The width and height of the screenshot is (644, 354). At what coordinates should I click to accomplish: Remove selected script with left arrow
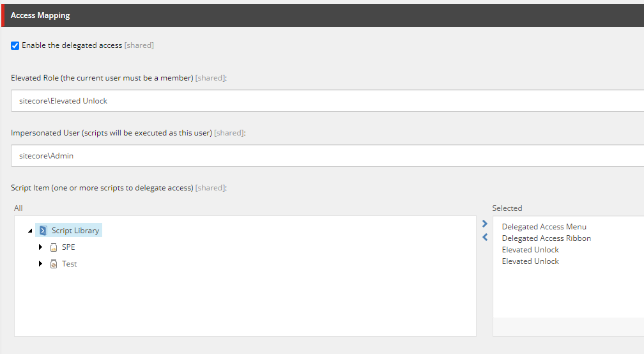(485, 237)
